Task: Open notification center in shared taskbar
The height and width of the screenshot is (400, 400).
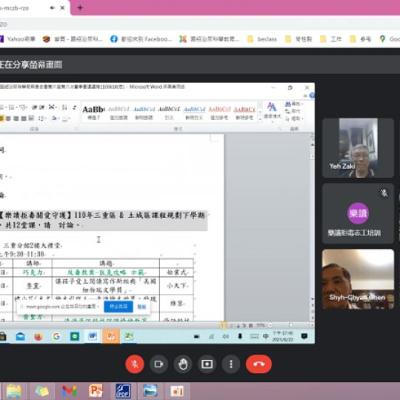Action: tap(304, 336)
